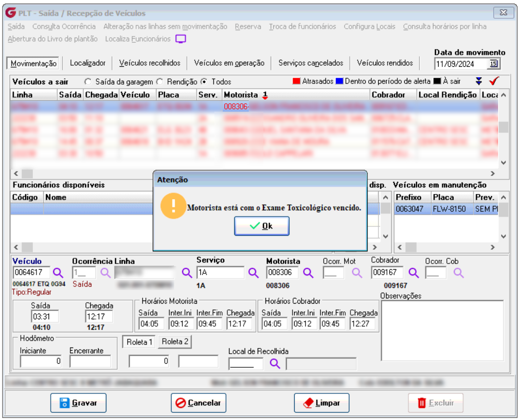Click Saída time field 03:31
Viewport: 520px width, 420px height.
tap(45, 317)
